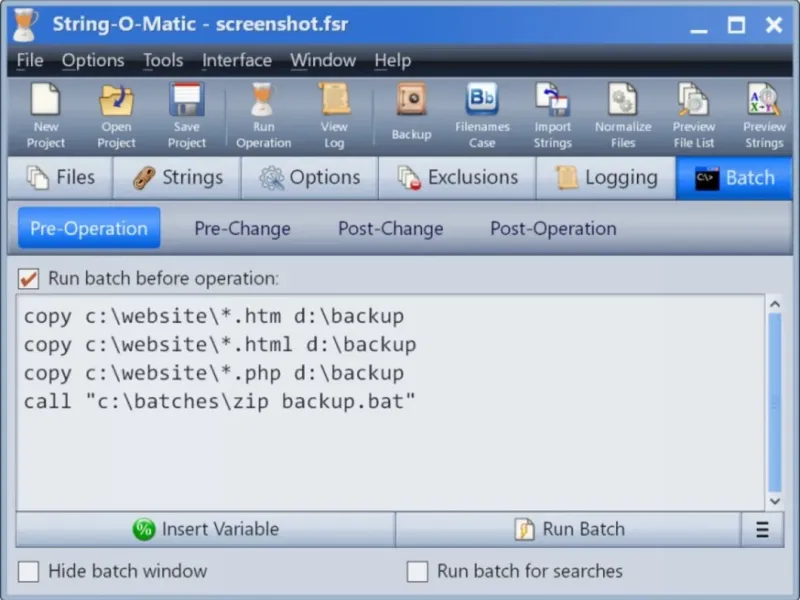Viewport: 800px width, 600px height.
Task: Click the empty area of batch script editor
Action: [391, 462]
